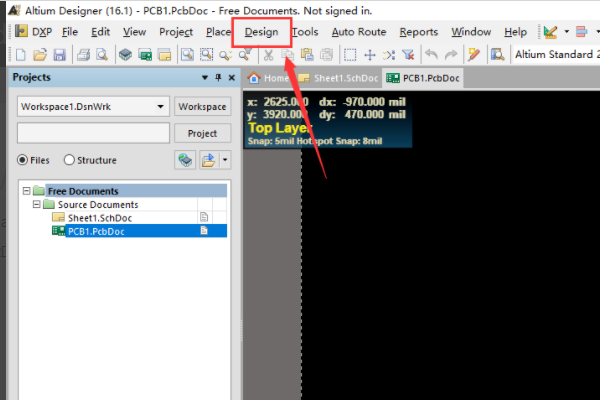This screenshot has height=400, width=600.
Task: Click the cross probe pencil icon
Action: click(x=474, y=55)
